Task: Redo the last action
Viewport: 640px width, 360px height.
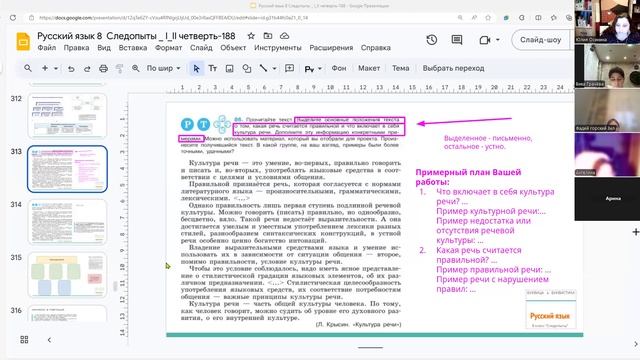Action: coord(87,69)
